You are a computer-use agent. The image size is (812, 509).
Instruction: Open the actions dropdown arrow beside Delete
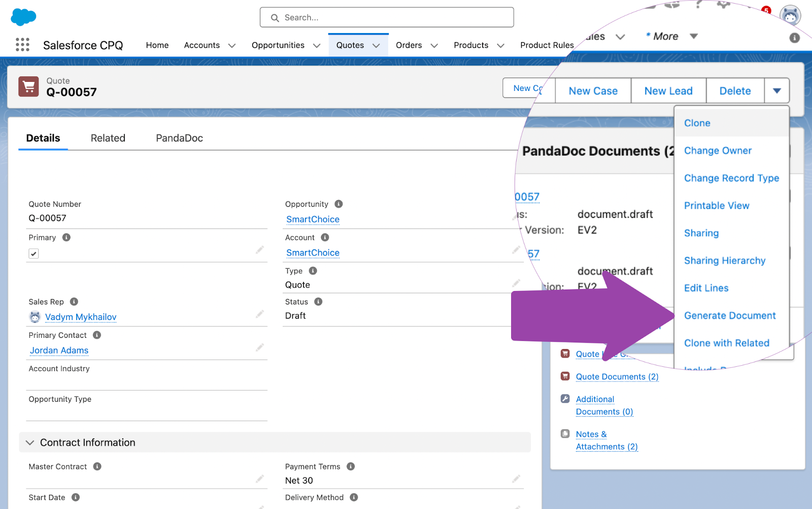pyautogui.click(x=777, y=91)
